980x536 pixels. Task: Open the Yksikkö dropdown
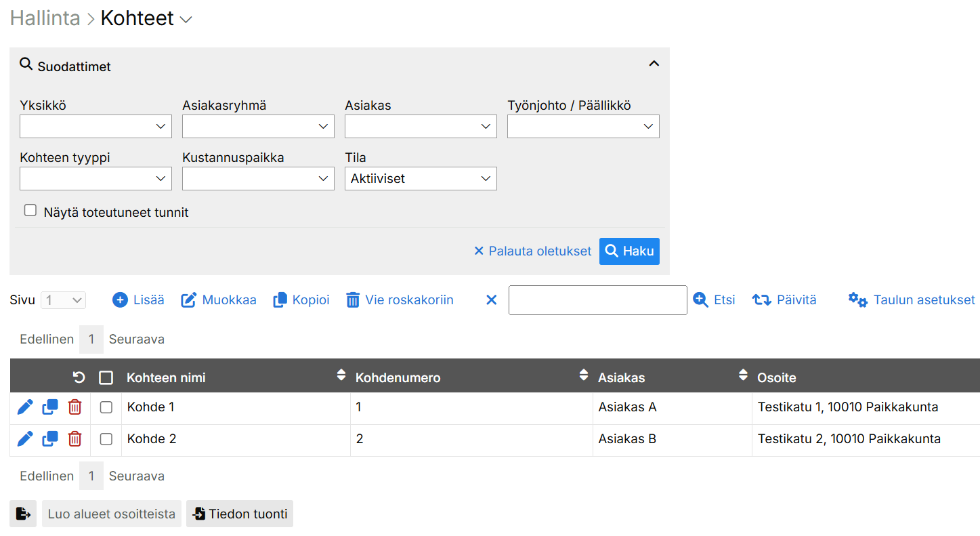pos(95,127)
